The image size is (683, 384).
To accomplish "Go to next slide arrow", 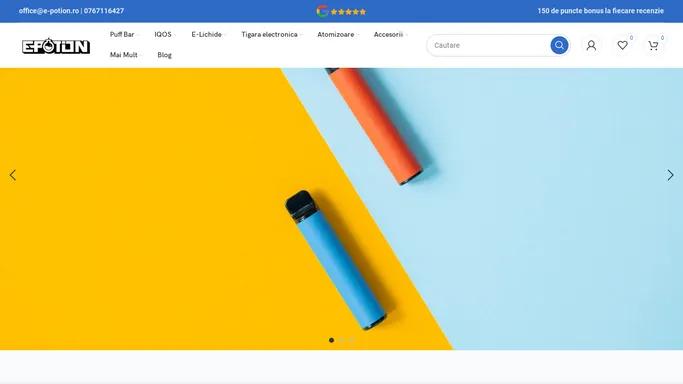I will pos(670,175).
